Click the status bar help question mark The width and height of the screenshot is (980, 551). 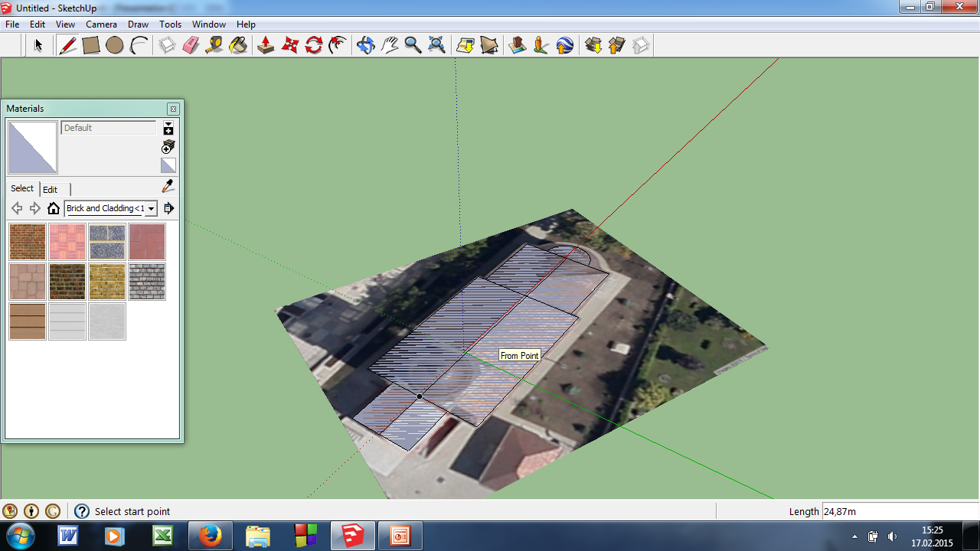tap(81, 511)
